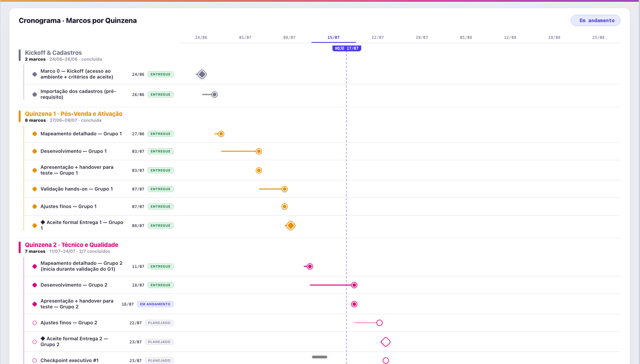Click the orange bullet beside Desenvolvimento — Grupo 1

35,151
